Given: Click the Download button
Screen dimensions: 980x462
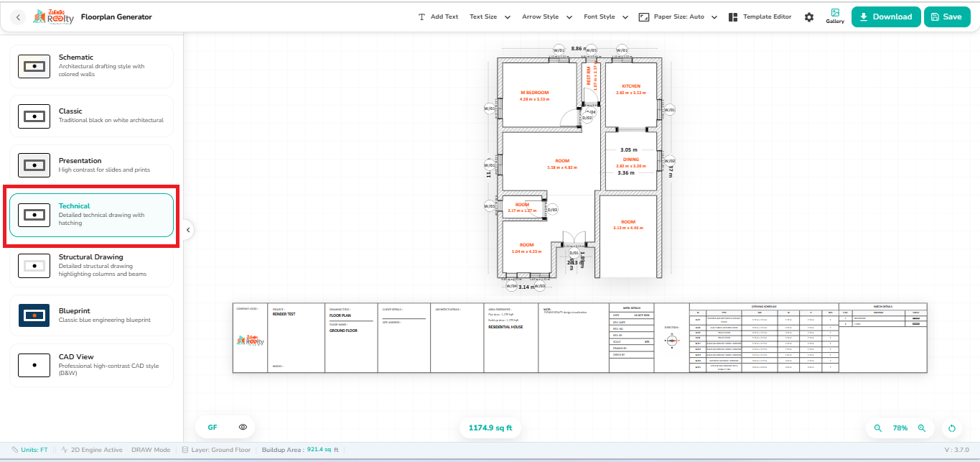Looking at the screenshot, I should tap(886, 17).
